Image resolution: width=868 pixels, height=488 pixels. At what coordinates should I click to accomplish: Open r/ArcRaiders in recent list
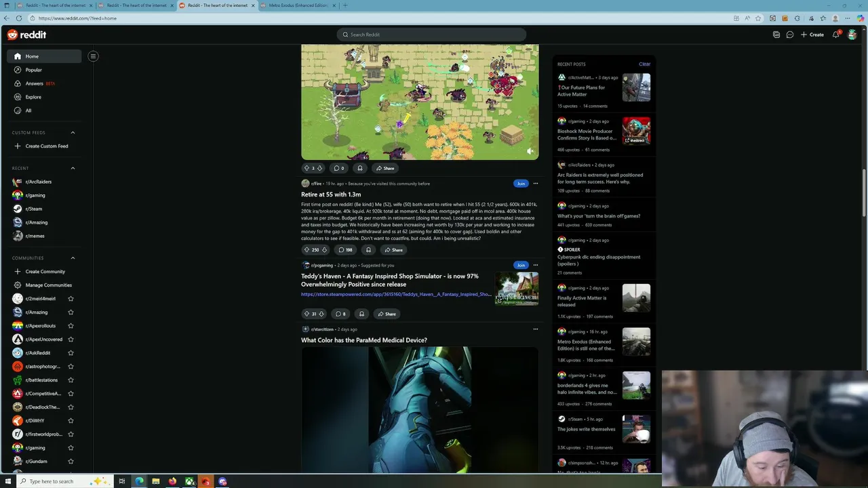pyautogui.click(x=38, y=182)
